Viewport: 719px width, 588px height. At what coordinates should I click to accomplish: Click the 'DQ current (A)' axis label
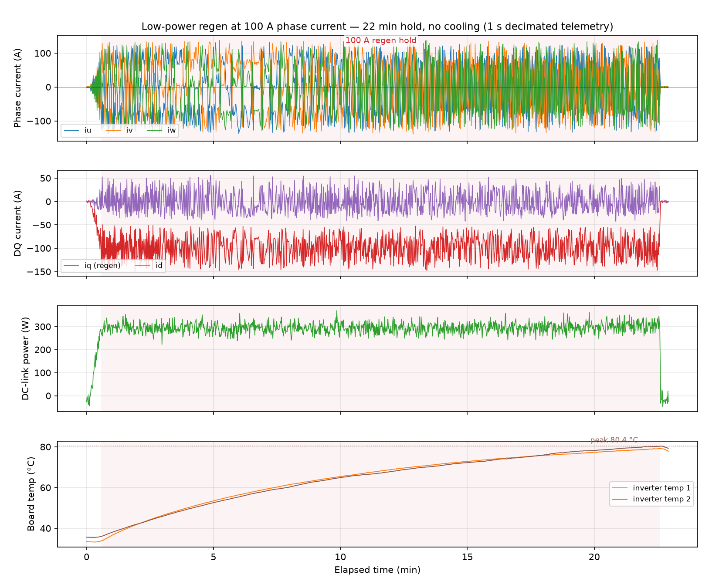pyautogui.click(x=17, y=223)
